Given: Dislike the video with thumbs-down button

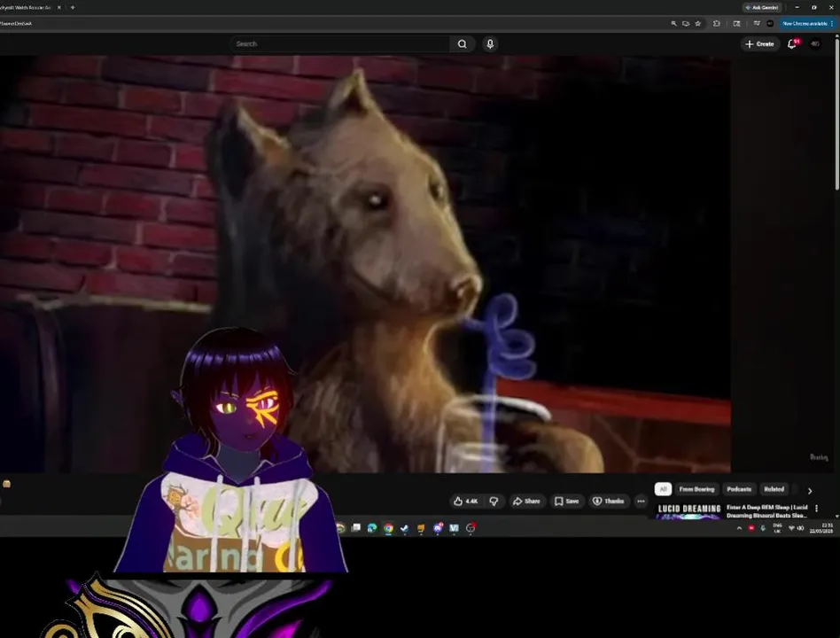Looking at the screenshot, I should tap(494, 501).
